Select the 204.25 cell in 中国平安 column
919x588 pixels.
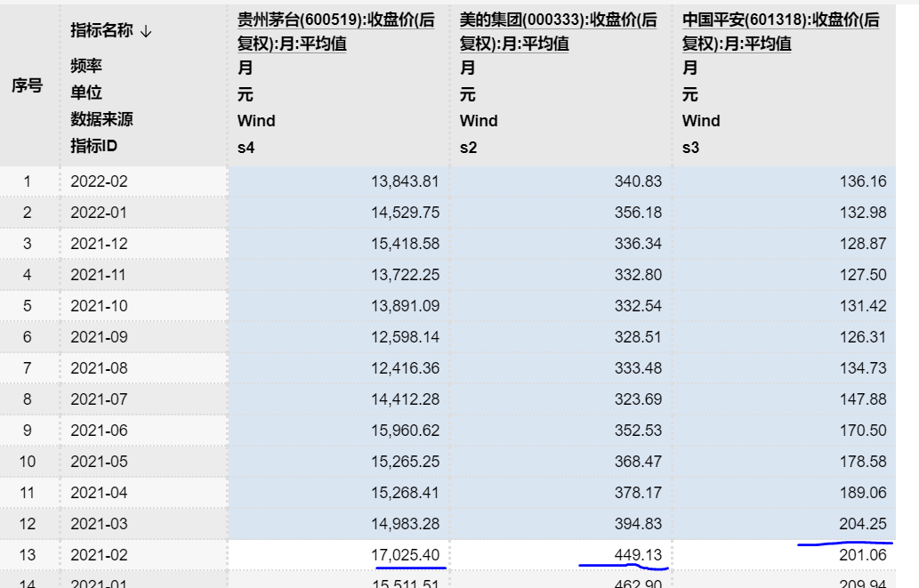[x=862, y=524]
